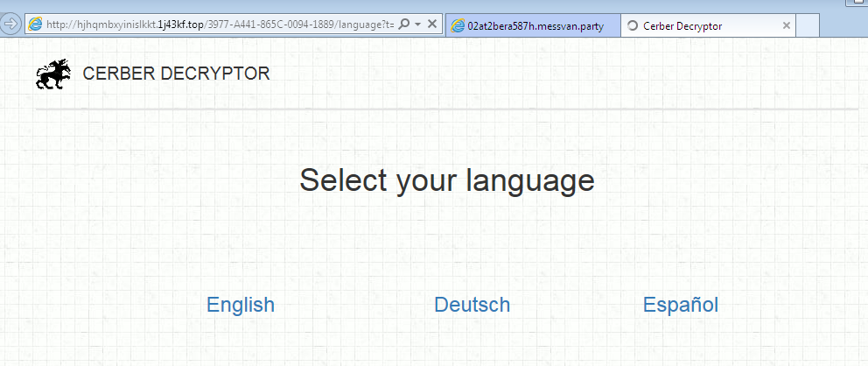Image resolution: width=868 pixels, height=366 pixels.
Task: Select the Cerber Decryptor tab
Action: coord(691,25)
